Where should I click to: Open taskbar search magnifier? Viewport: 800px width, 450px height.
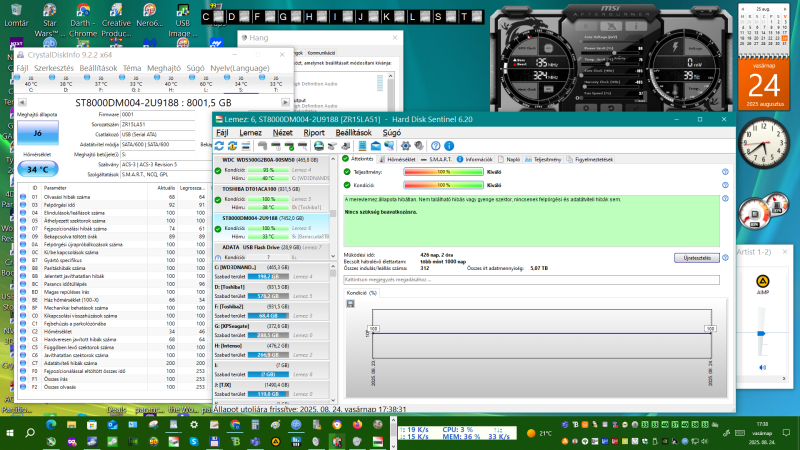30,433
